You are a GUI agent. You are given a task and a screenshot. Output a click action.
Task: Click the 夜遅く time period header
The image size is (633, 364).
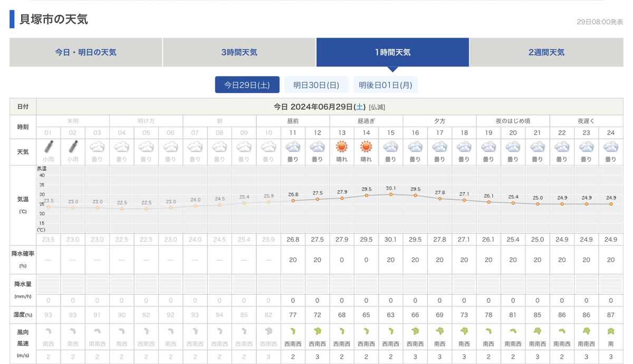tap(586, 121)
